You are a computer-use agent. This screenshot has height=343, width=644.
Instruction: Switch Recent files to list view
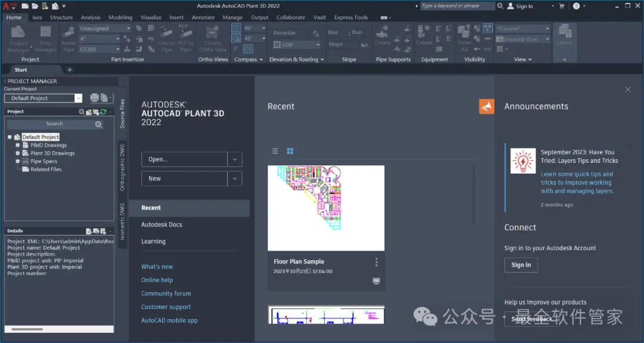[275, 151]
